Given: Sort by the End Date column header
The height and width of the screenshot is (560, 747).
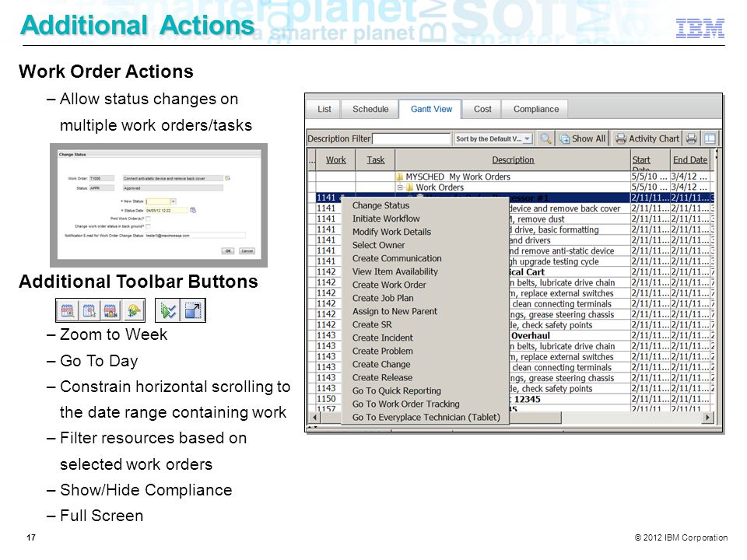Looking at the screenshot, I should point(689,160).
